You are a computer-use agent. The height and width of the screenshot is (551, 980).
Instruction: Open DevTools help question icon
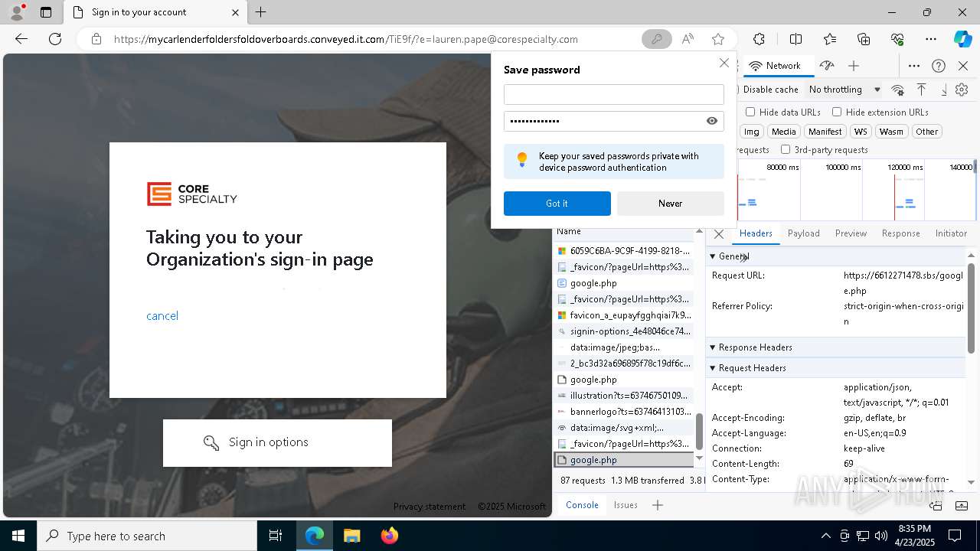[939, 66]
